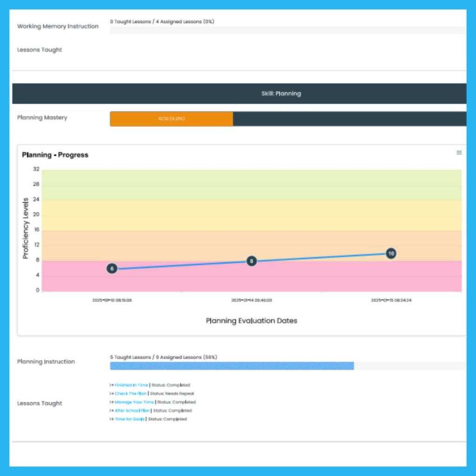Click the arrow icon before Finished In Time

point(112,385)
